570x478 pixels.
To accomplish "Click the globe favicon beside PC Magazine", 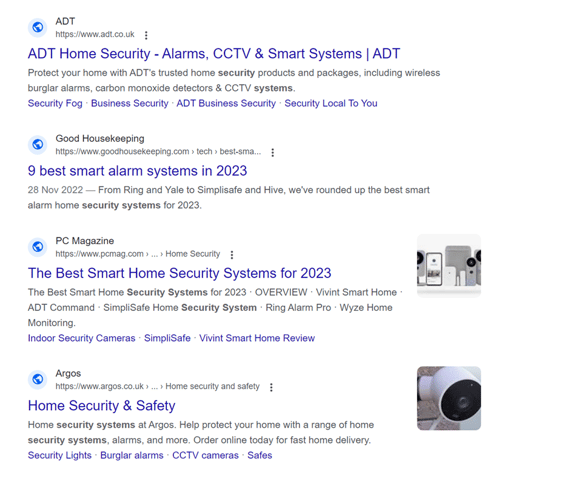I will (37, 247).
